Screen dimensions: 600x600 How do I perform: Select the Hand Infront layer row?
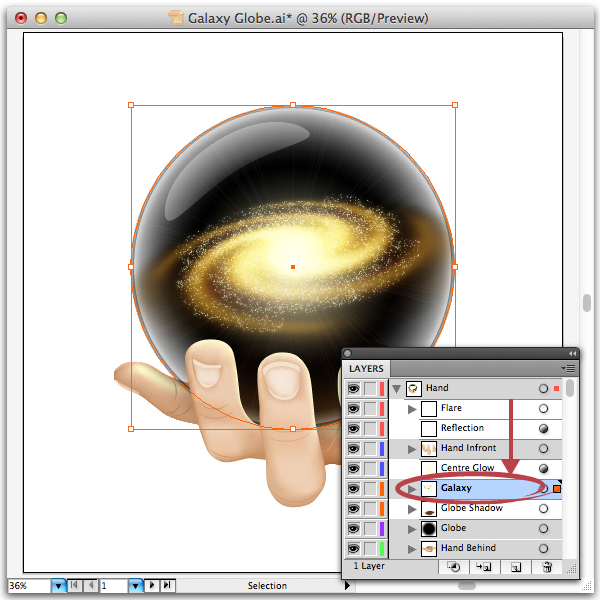476,448
